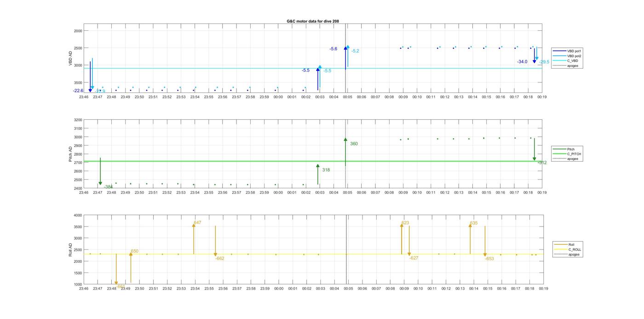Click the "-627" roll value label

[x=414, y=258]
